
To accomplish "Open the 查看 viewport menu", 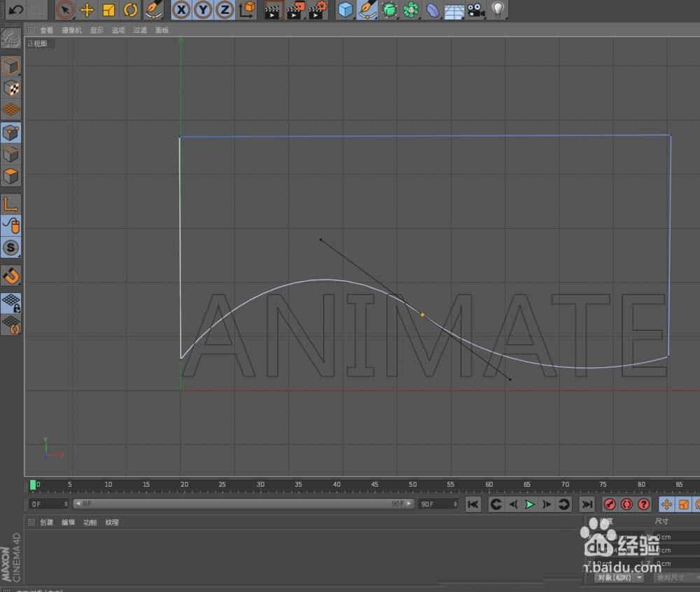I will [45, 30].
